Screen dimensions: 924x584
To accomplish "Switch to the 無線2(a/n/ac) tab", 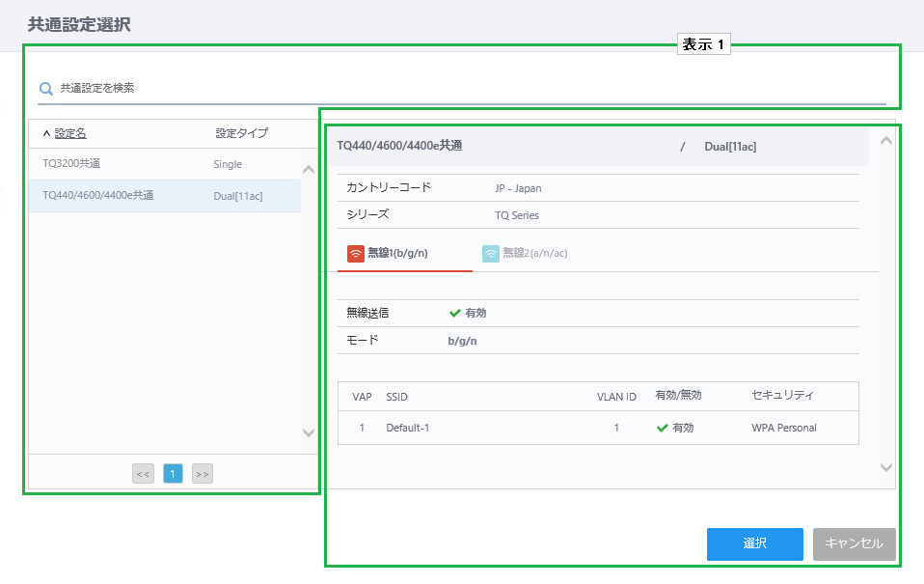I will (x=534, y=254).
